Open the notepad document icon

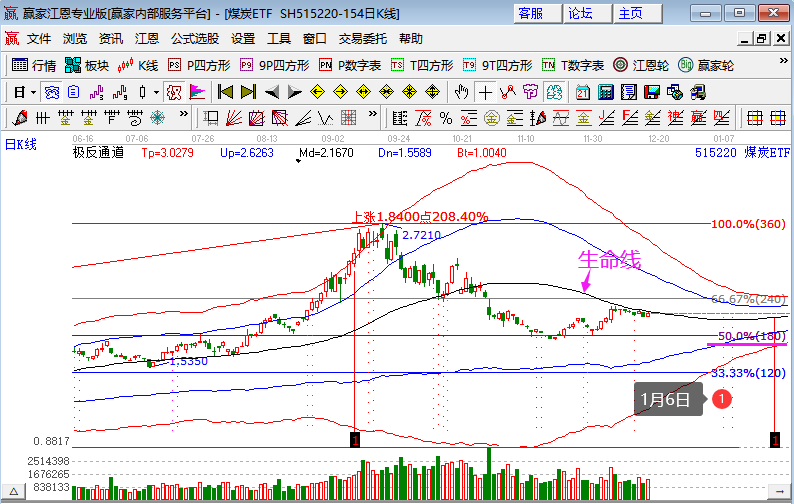tap(628, 92)
